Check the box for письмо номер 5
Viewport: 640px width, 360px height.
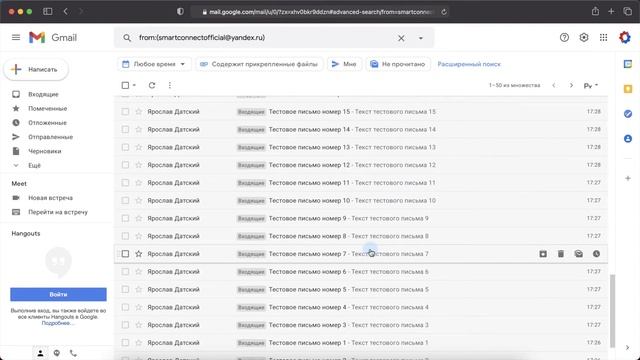(125, 289)
